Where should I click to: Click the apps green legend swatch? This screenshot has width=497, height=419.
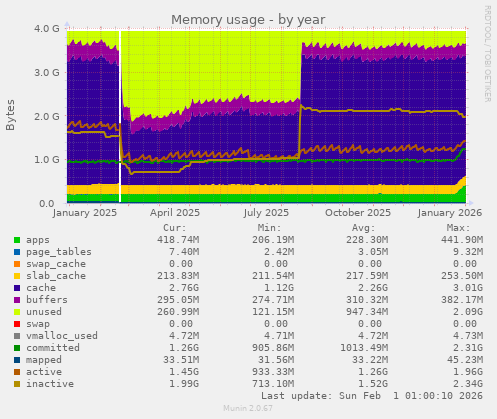pyautogui.click(x=17, y=240)
